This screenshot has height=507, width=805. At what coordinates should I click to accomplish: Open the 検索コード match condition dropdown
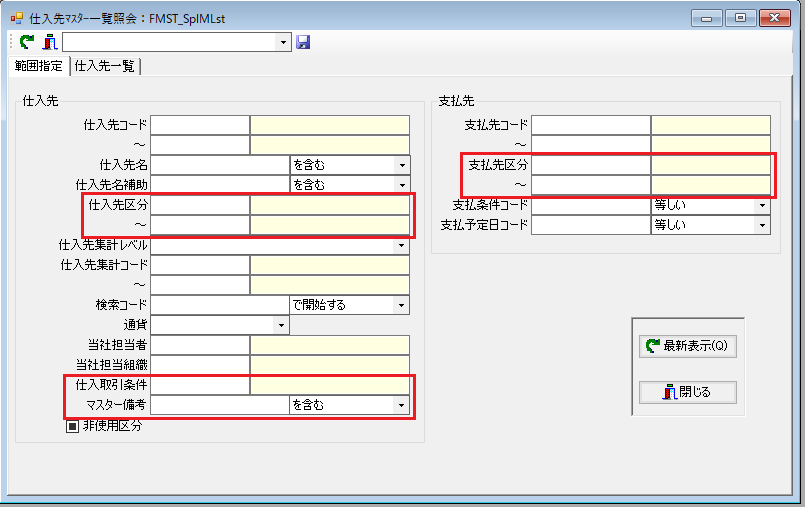[x=402, y=305]
